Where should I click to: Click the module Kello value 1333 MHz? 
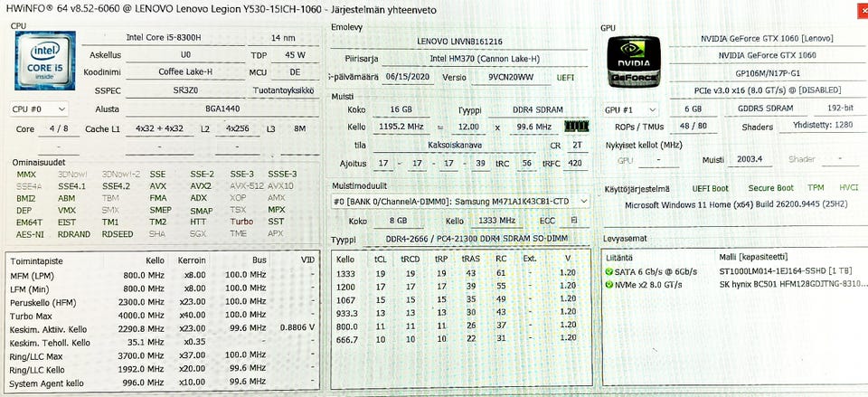496,221
